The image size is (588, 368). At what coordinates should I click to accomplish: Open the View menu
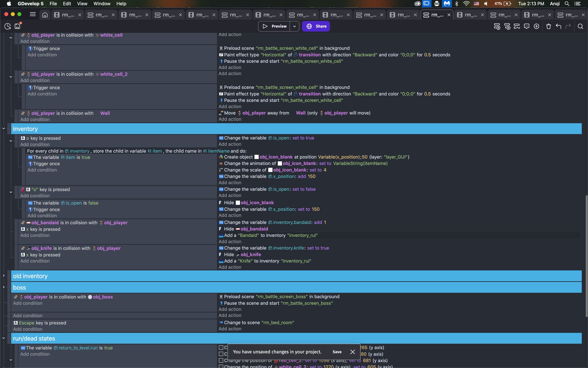pyautogui.click(x=82, y=4)
